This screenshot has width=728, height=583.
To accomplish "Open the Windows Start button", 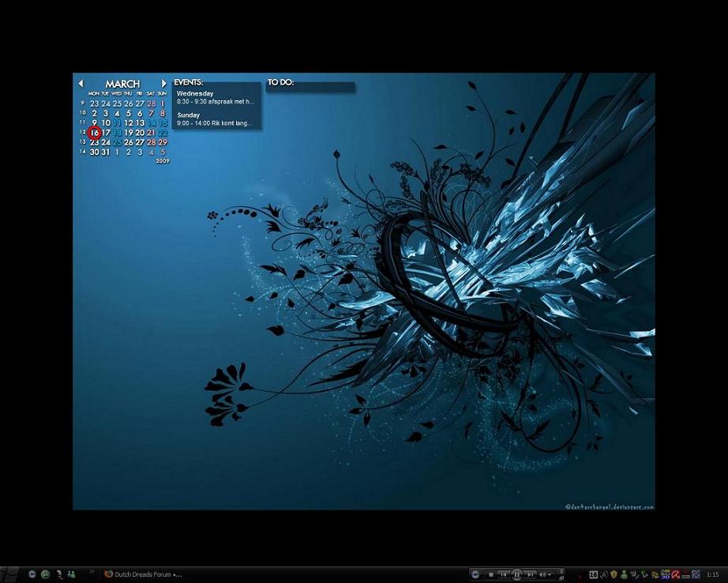I will point(9,574).
